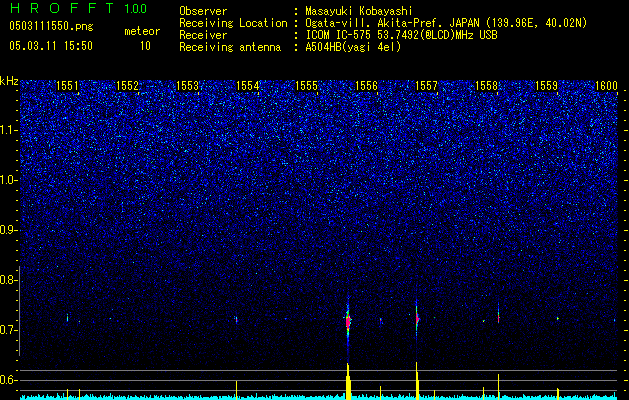Click the filename 0503111550.png

click(x=51, y=26)
